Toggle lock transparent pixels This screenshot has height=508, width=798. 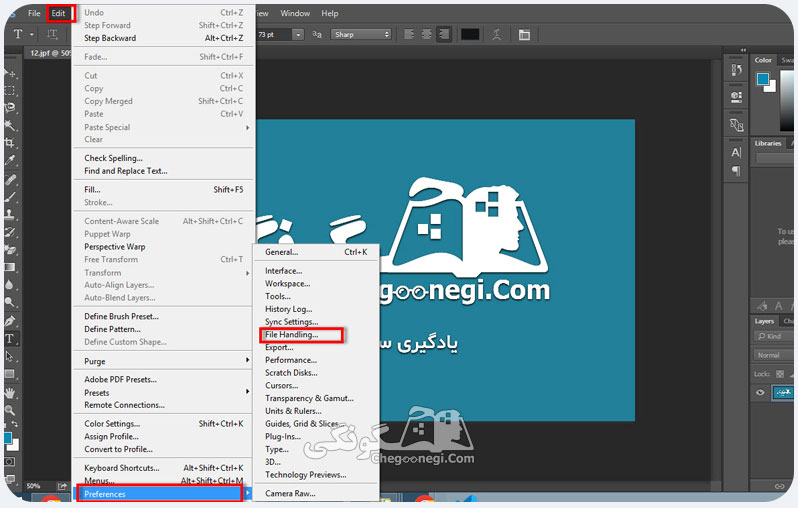pyautogui.click(x=780, y=374)
